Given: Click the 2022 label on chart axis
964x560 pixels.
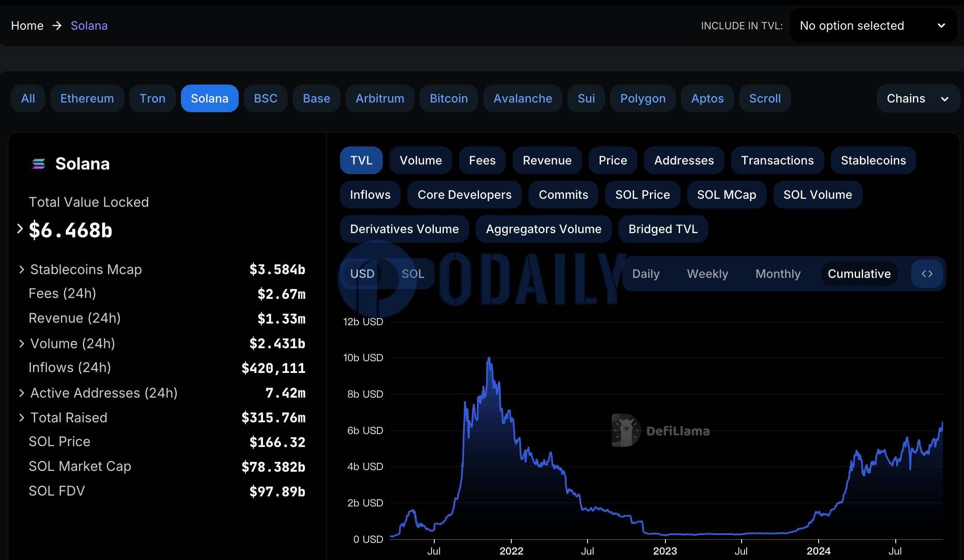Looking at the screenshot, I should coord(511,551).
